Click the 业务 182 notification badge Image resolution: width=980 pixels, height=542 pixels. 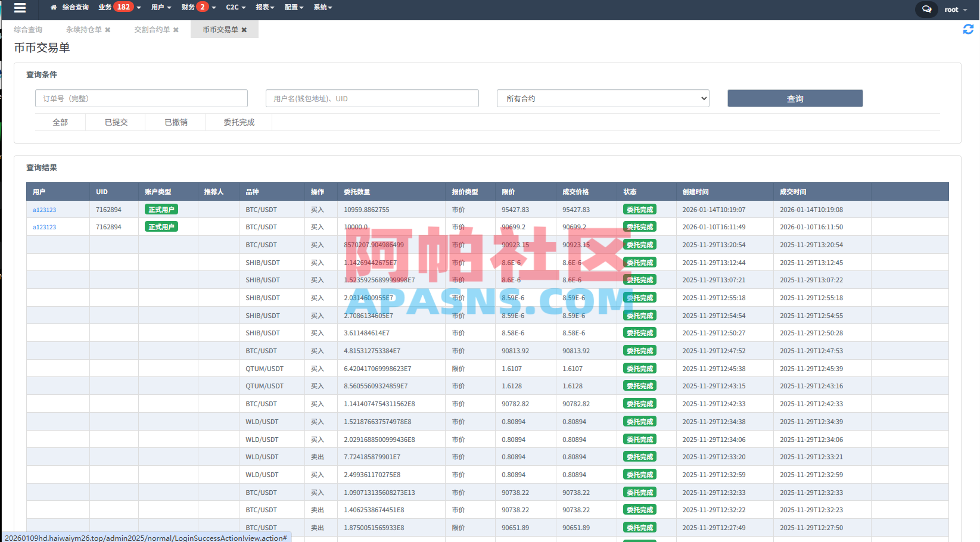point(123,7)
